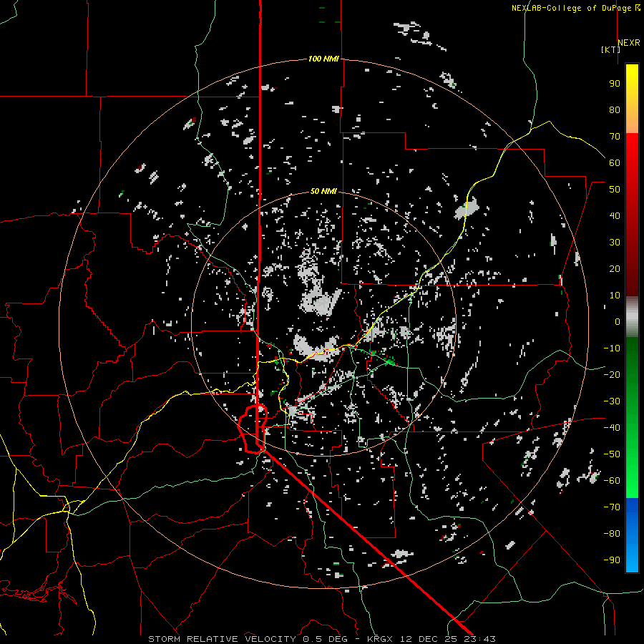Click the -30 value on the velocity scale

(612, 401)
